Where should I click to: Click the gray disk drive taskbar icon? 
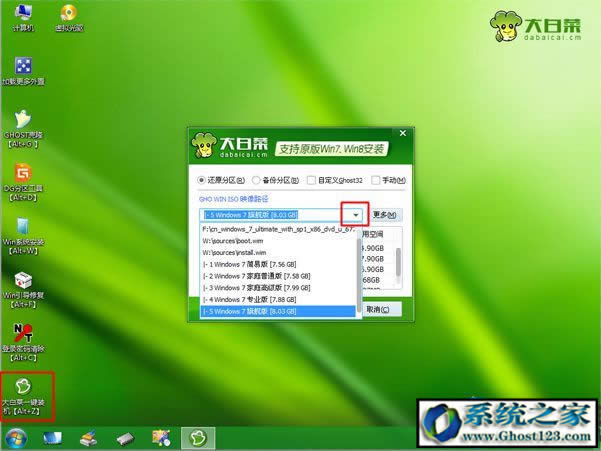(x=125, y=439)
